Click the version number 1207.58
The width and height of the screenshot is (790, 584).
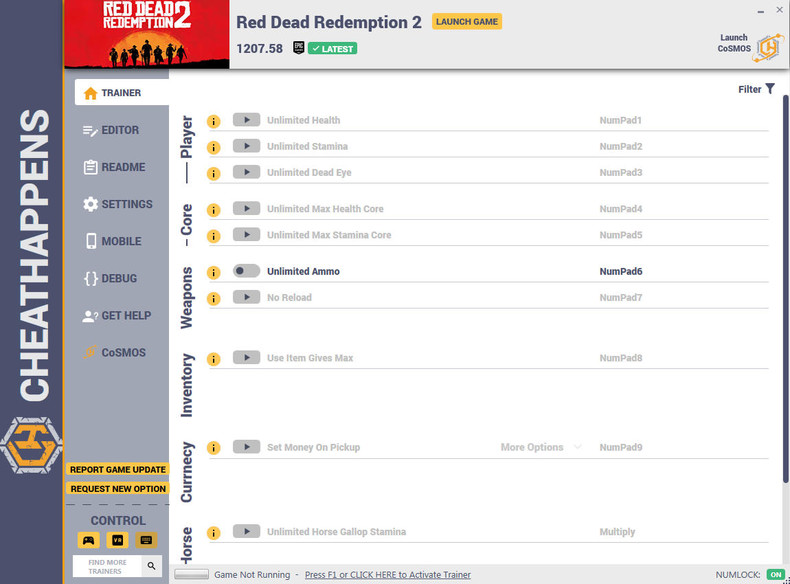point(259,49)
